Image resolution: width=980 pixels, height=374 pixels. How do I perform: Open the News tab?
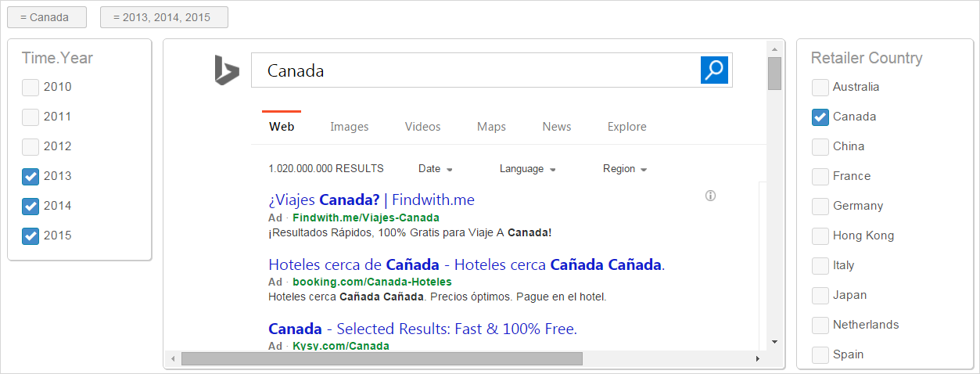point(557,126)
